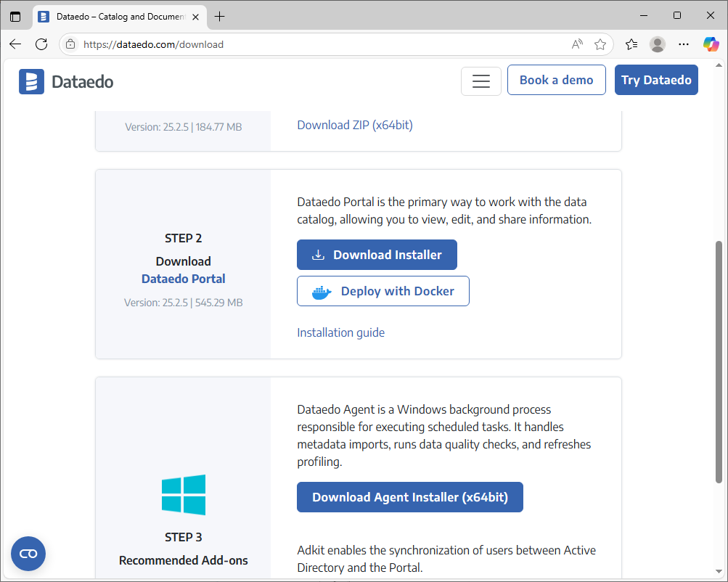728x582 pixels.
Task: Open a new tab with plus icon
Action: coord(220,17)
